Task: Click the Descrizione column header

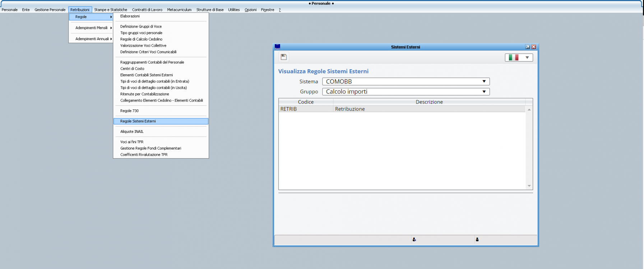Action: point(429,102)
